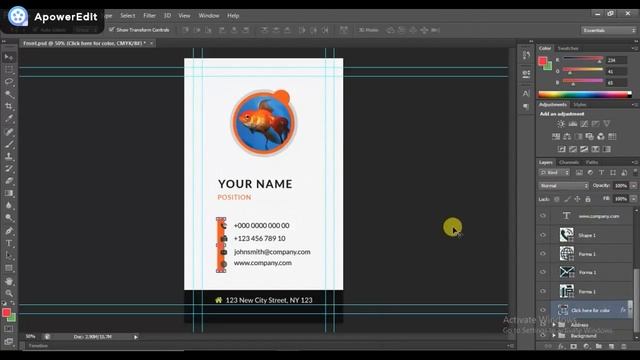Open the Fill slider dropdown arrow

pyautogui.click(x=633, y=199)
